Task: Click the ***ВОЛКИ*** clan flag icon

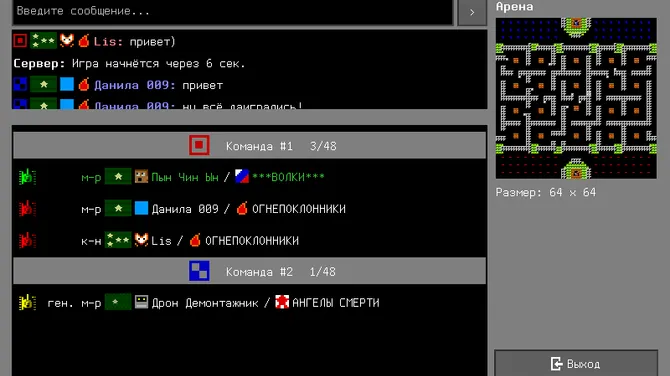Action: pyautogui.click(x=242, y=176)
